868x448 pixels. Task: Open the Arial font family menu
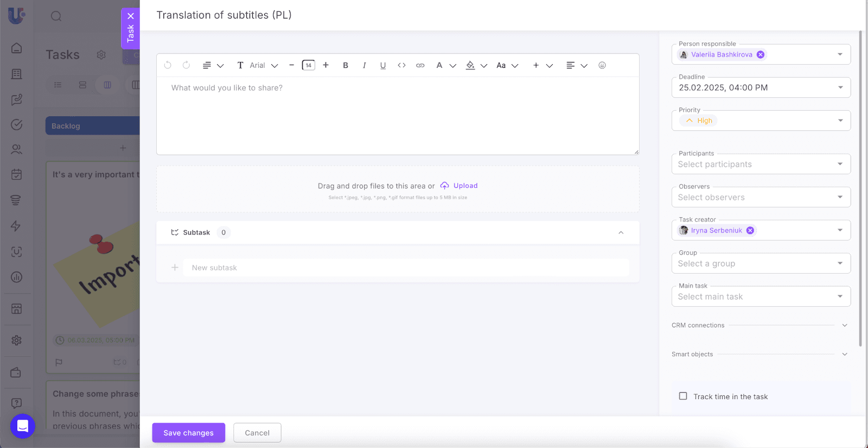pyautogui.click(x=264, y=65)
